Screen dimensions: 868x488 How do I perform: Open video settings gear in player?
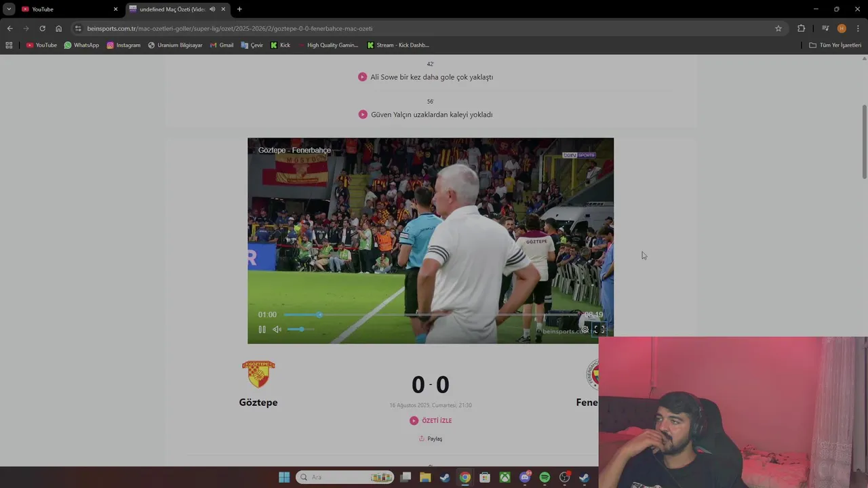[x=585, y=329]
